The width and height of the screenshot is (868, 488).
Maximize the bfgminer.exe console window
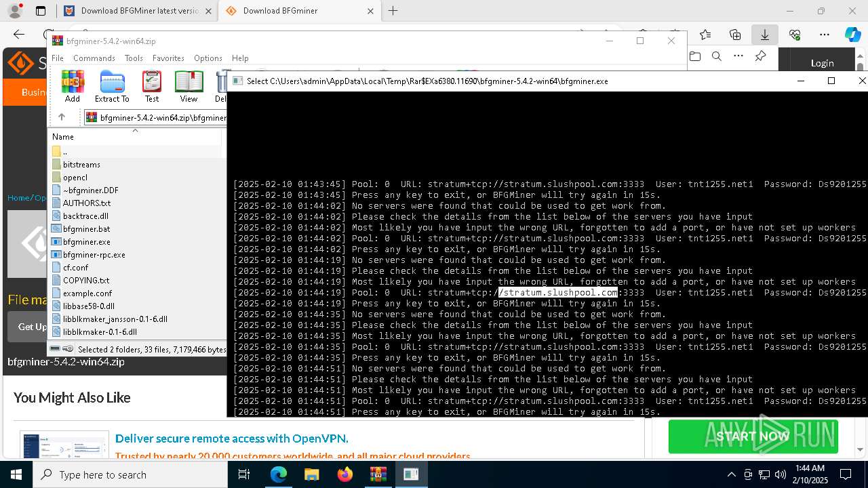[x=831, y=81]
